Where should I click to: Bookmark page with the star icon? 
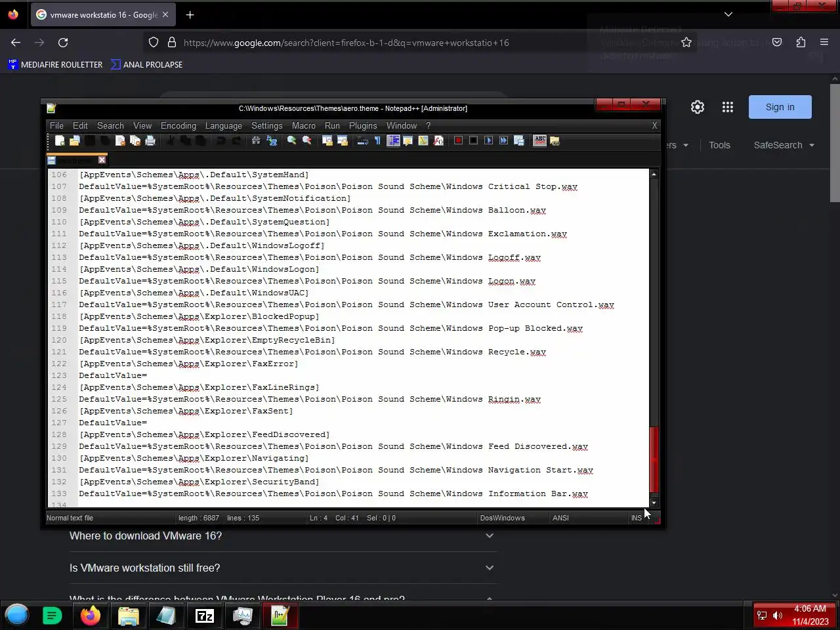click(686, 42)
